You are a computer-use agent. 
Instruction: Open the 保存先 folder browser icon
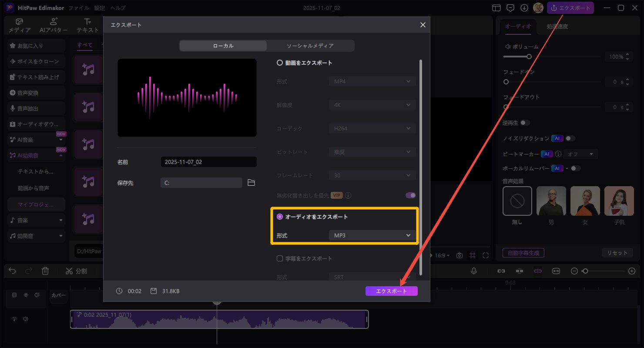click(x=251, y=183)
